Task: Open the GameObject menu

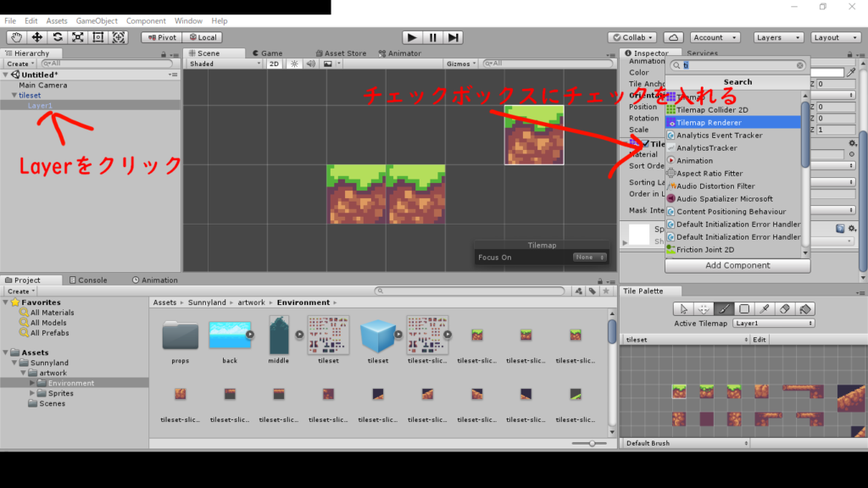Action: (96, 20)
